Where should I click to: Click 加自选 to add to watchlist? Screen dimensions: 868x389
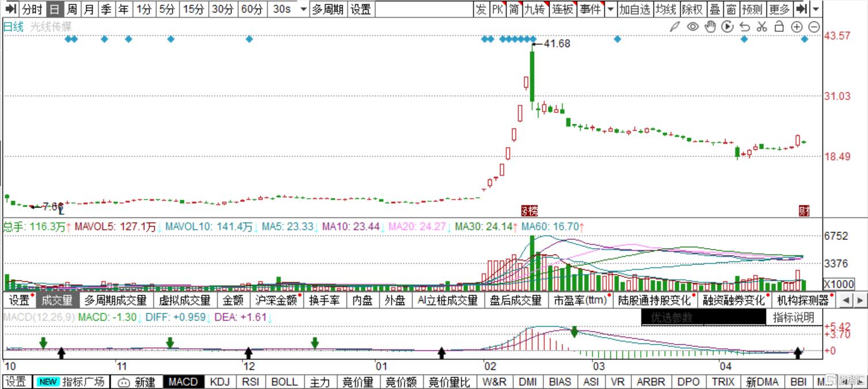click(635, 9)
